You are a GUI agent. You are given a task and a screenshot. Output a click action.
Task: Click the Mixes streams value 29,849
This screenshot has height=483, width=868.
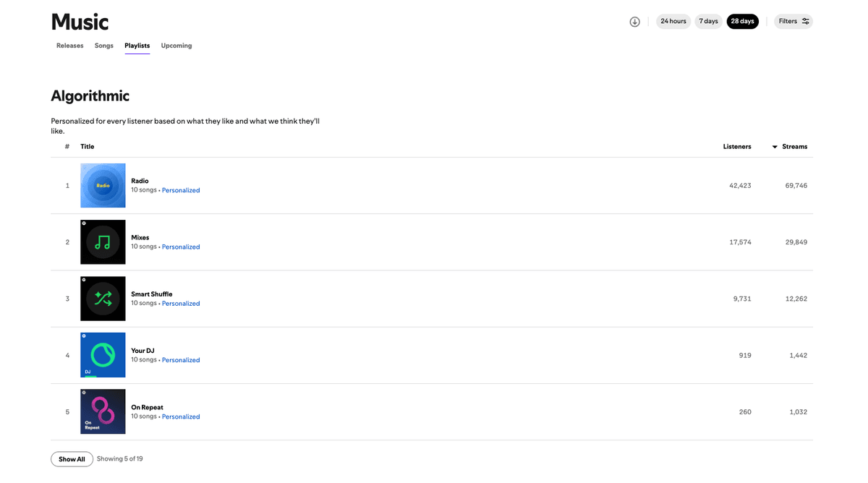[x=796, y=242]
